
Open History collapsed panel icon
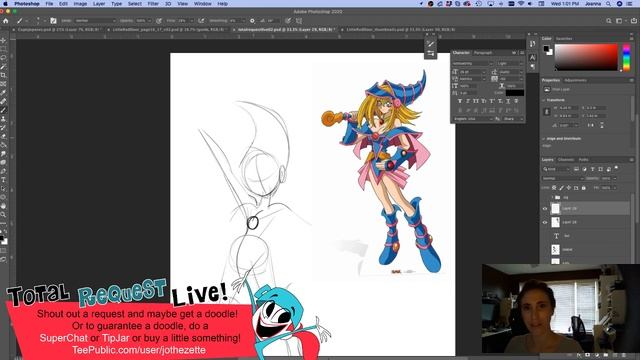tap(532, 44)
